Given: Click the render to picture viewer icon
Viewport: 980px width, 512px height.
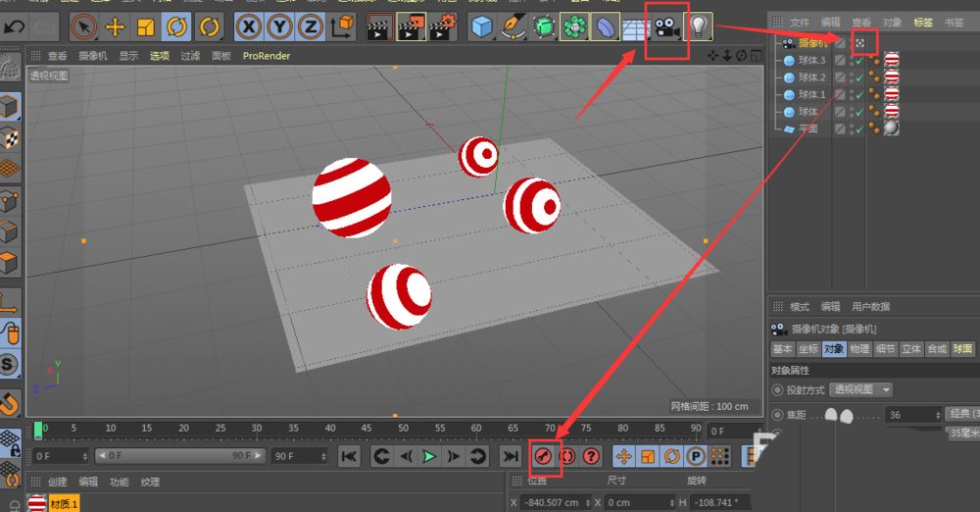Looking at the screenshot, I should pos(411,27).
